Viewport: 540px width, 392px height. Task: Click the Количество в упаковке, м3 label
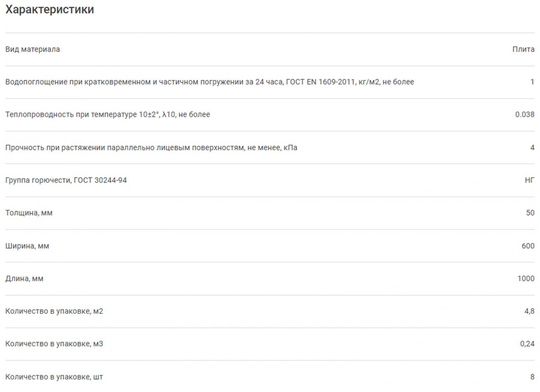[54, 344]
